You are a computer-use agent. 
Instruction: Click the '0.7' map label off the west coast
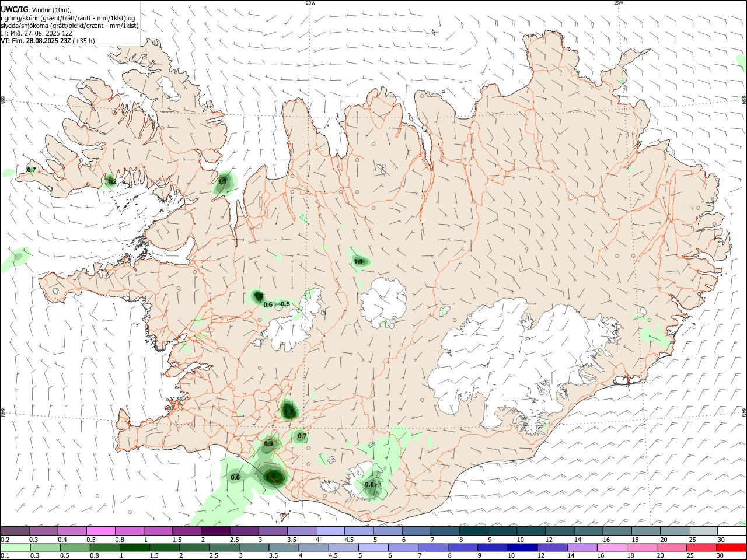click(x=32, y=170)
